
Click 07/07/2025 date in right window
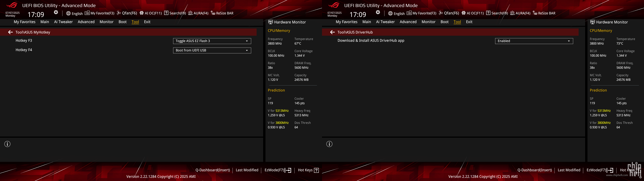pos(335,13)
